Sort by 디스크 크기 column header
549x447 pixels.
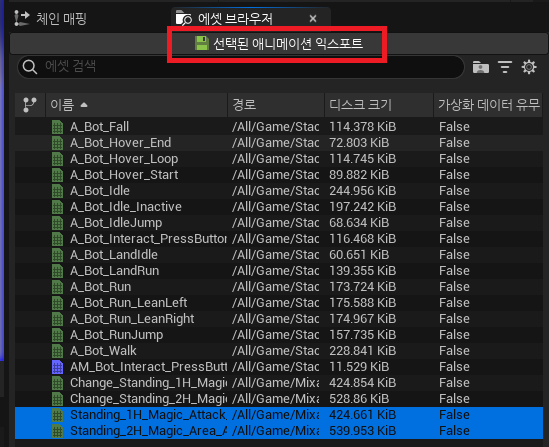[379, 105]
